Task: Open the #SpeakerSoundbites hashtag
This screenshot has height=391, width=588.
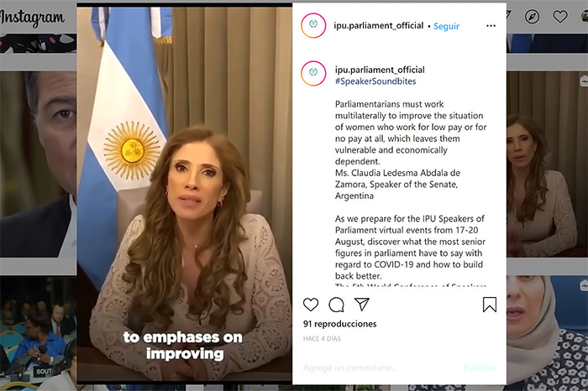Action: [375, 81]
